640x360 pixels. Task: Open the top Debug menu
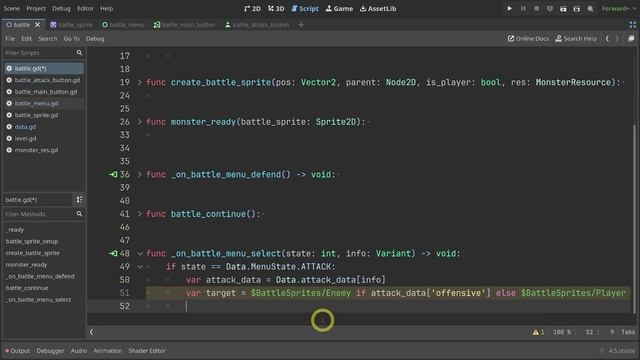(61, 8)
